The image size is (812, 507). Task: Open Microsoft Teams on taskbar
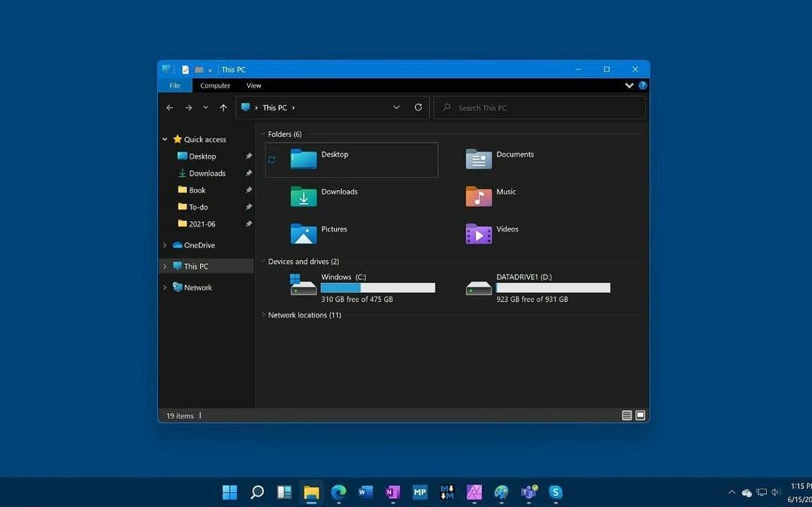tap(529, 492)
